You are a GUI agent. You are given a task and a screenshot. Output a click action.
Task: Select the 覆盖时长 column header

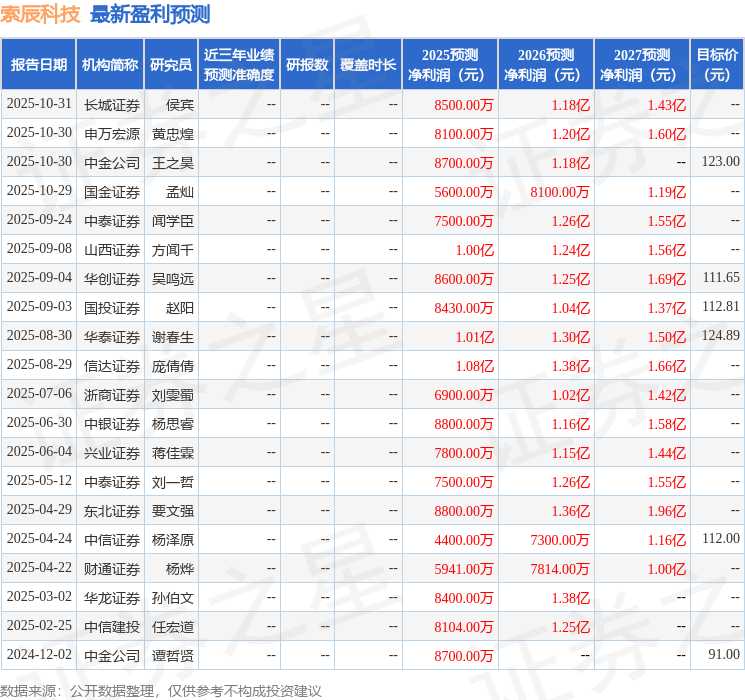(x=368, y=65)
